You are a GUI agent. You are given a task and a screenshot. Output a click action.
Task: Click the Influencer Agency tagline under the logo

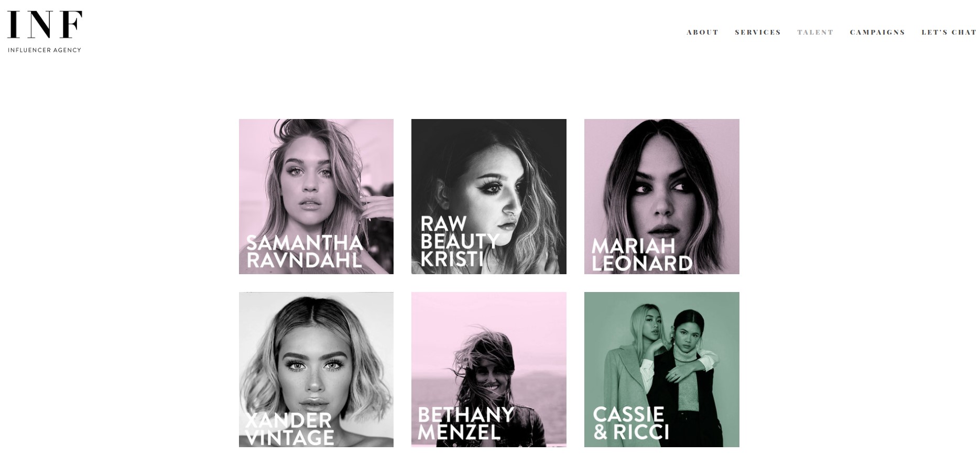click(45, 50)
